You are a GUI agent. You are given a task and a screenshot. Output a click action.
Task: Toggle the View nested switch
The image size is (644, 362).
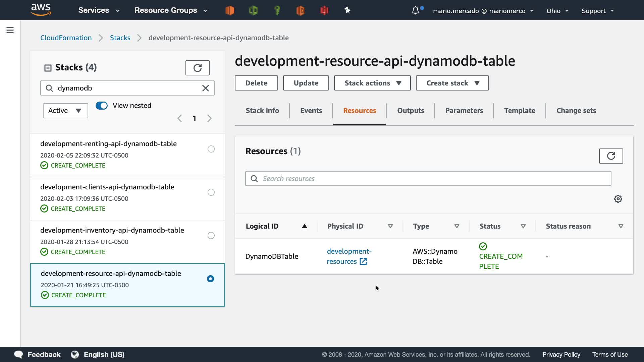pos(102,106)
